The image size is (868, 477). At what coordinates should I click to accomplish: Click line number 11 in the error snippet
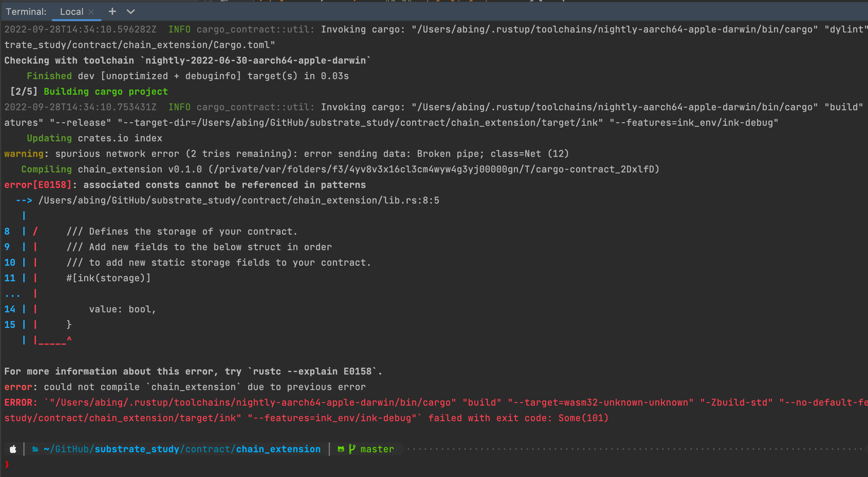[x=10, y=278]
